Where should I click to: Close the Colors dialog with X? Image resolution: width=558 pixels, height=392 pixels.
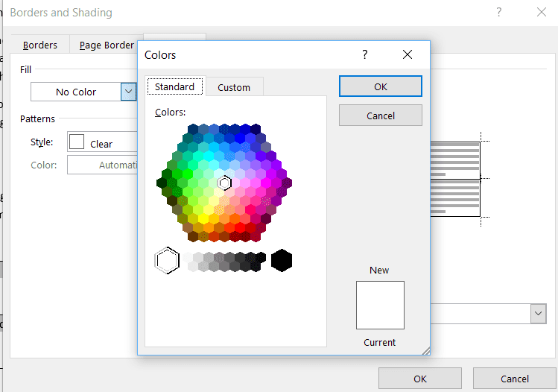tap(408, 54)
